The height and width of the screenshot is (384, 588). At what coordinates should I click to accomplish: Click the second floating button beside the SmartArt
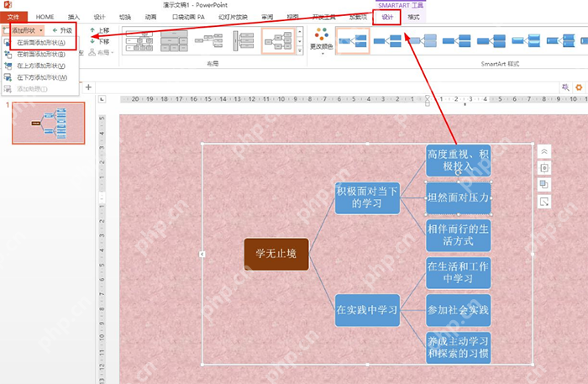[544, 168]
